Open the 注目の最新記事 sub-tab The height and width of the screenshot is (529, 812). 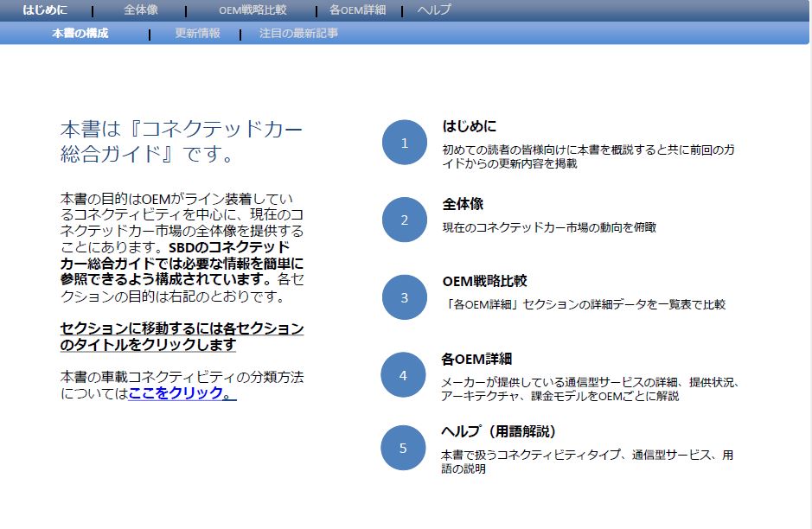point(298,33)
